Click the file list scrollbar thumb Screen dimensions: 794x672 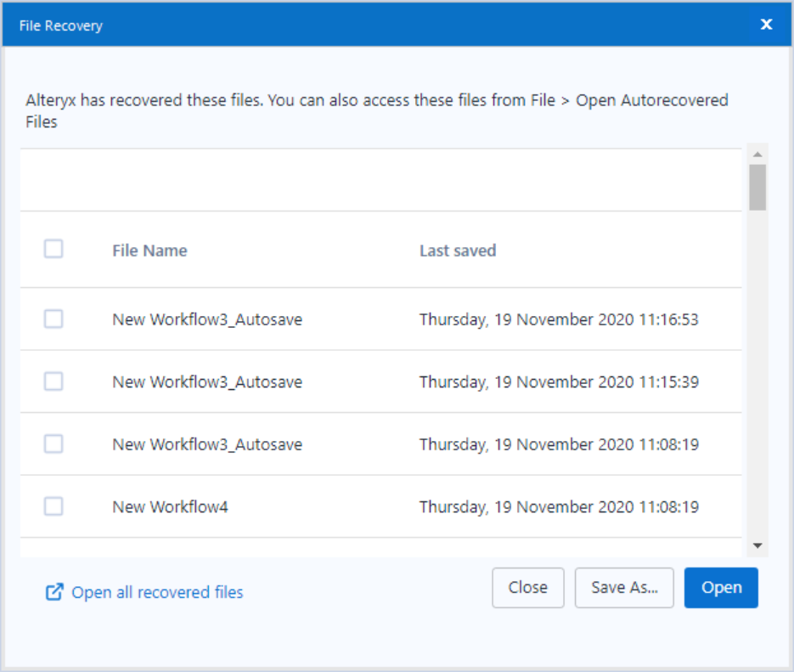(757, 187)
